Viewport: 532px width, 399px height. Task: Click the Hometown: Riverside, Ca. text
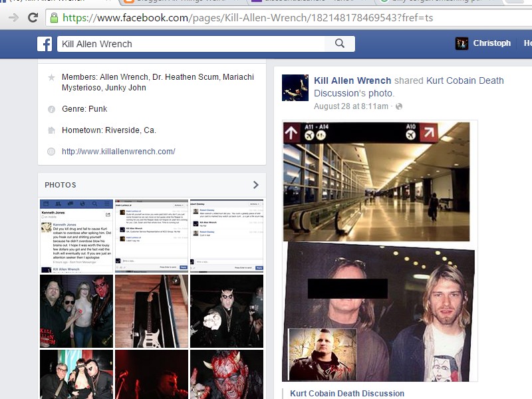tap(109, 130)
